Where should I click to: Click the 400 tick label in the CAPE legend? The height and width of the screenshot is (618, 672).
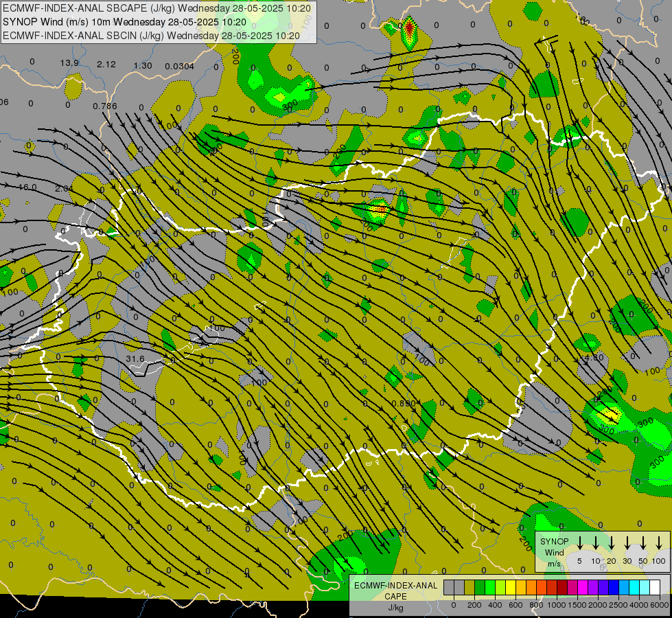[x=495, y=605]
